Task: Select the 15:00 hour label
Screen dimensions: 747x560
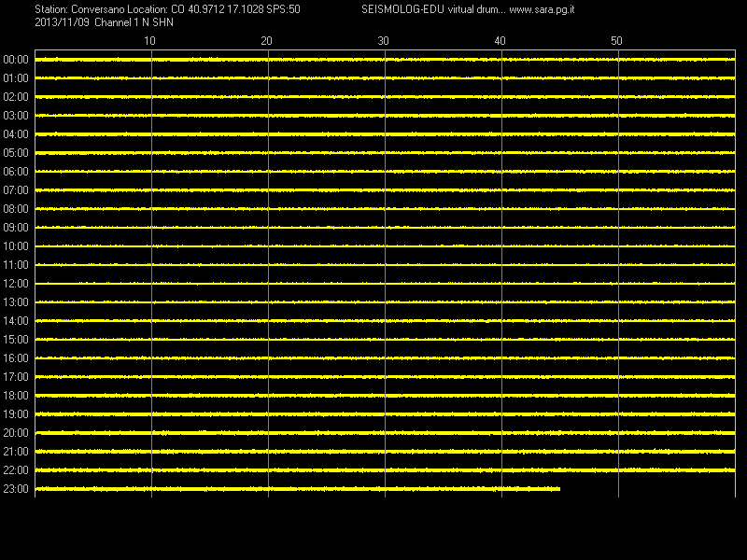Action: [16, 340]
